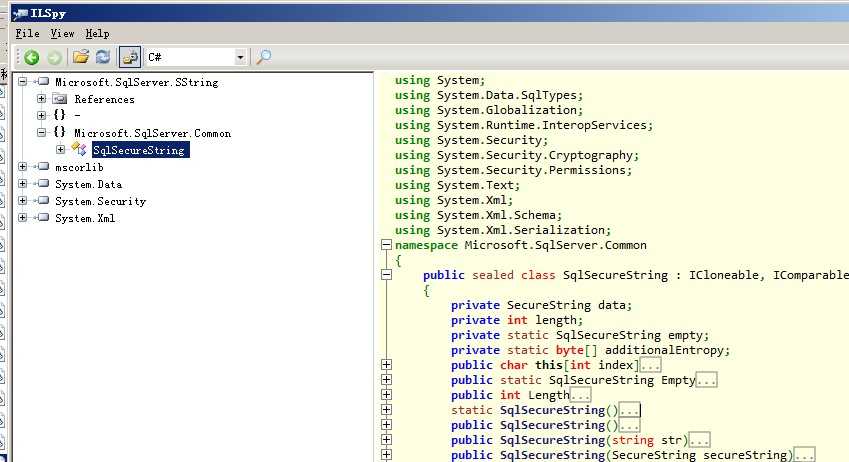Toggle show internal types and members
849x462 pixels.
tap(130, 57)
